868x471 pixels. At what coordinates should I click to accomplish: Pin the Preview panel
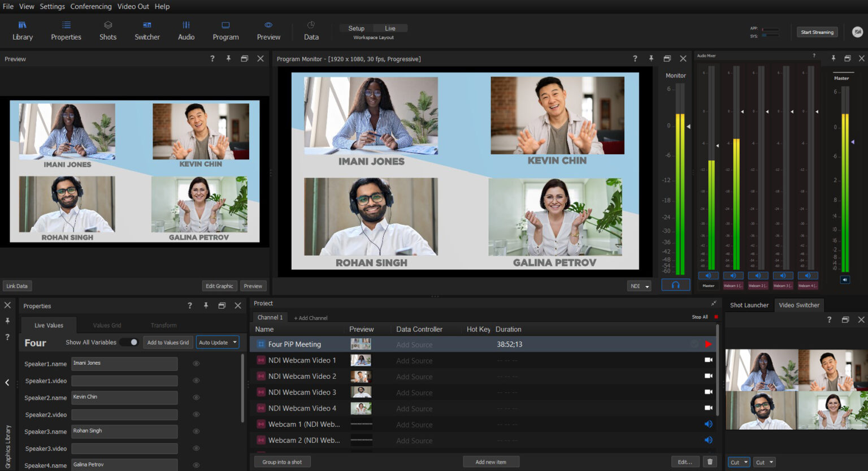[x=228, y=58]
